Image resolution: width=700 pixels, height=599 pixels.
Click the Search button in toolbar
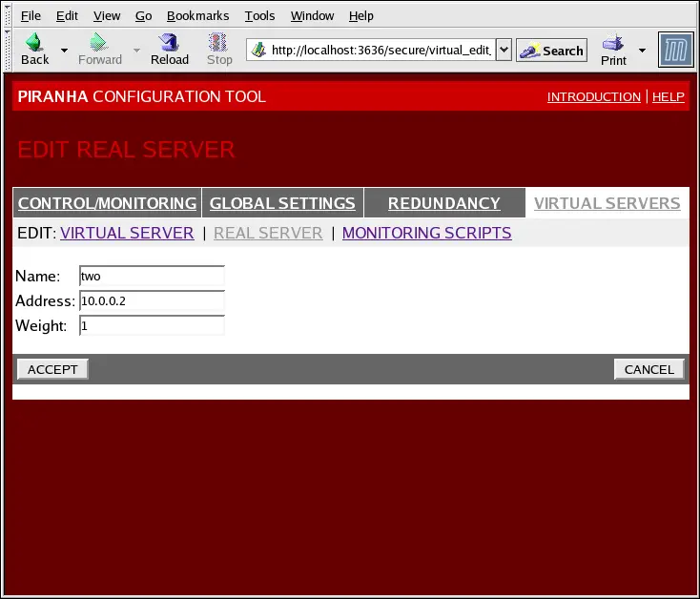(x=551, y=51)
